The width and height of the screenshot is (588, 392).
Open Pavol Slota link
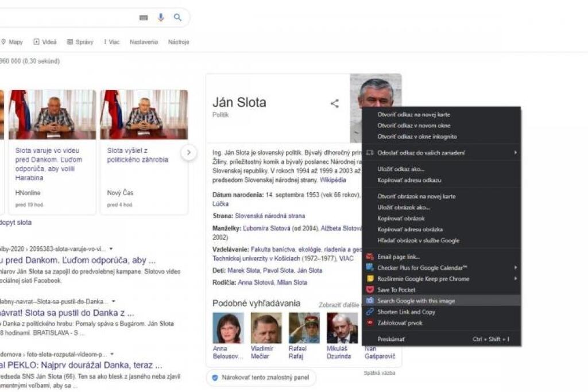pyautogui.click(x=278, y=270)
